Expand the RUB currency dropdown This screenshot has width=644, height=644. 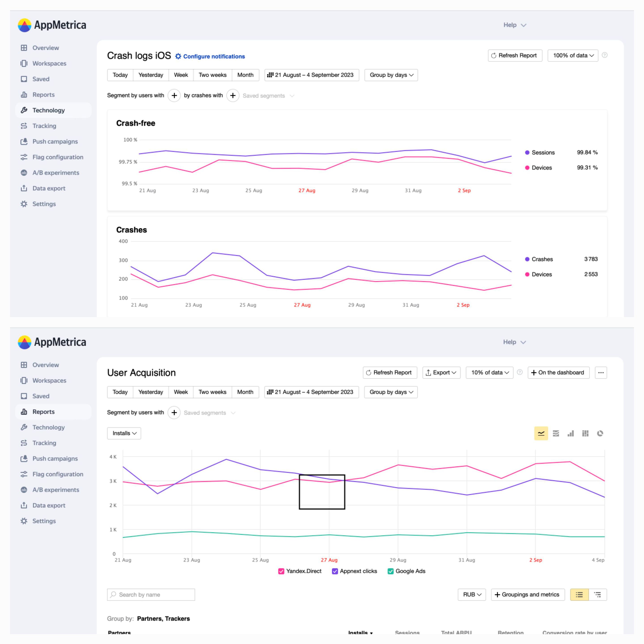point(472,595)
